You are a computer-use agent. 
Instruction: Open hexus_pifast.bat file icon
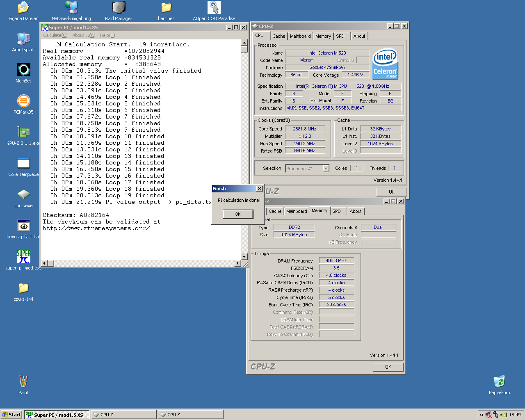[23, 229]
